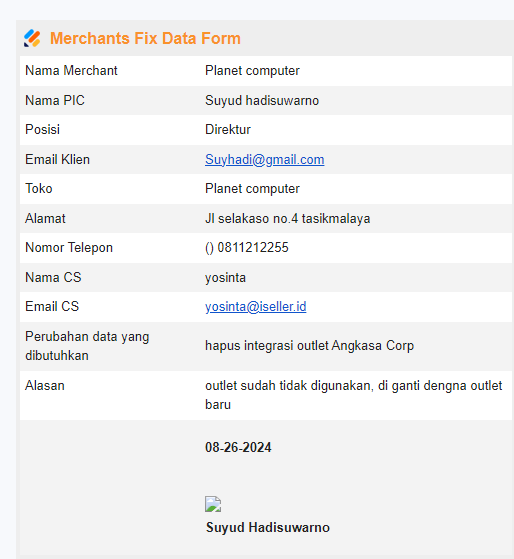The image size is (514, 559).
Task: Click the Perubahan data yang dibutuhkan label
Action: [x=87, y=346]
